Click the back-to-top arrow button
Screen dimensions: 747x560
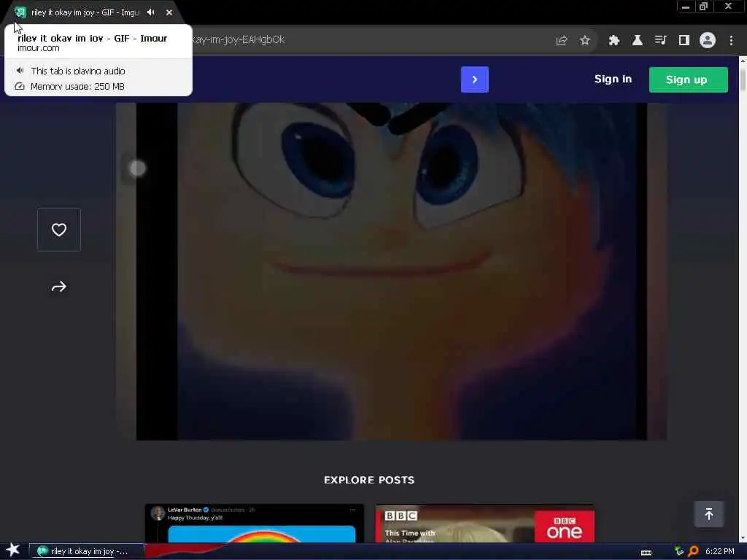[709, 514]
